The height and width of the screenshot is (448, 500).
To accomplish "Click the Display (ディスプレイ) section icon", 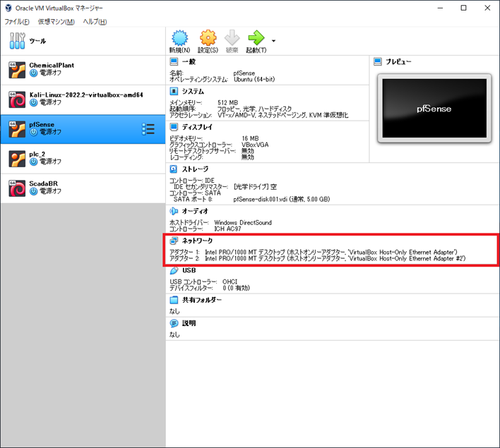I will (174, 127).
